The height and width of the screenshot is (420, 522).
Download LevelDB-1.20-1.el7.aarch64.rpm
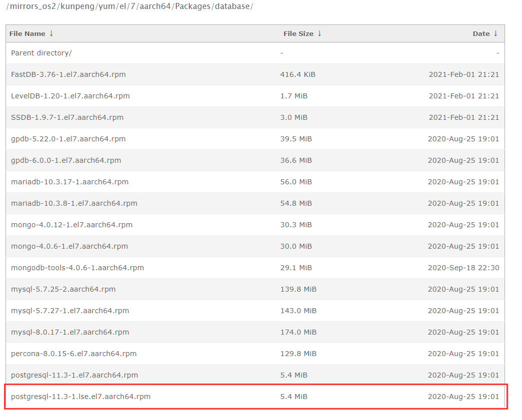point(70,96)
